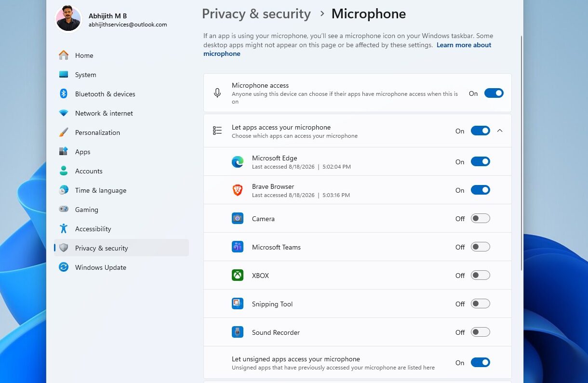Select Personalization in the sidebar
The height and width of the screenshot is (383, 588).
pyautogui.click(x=121, y=132)
